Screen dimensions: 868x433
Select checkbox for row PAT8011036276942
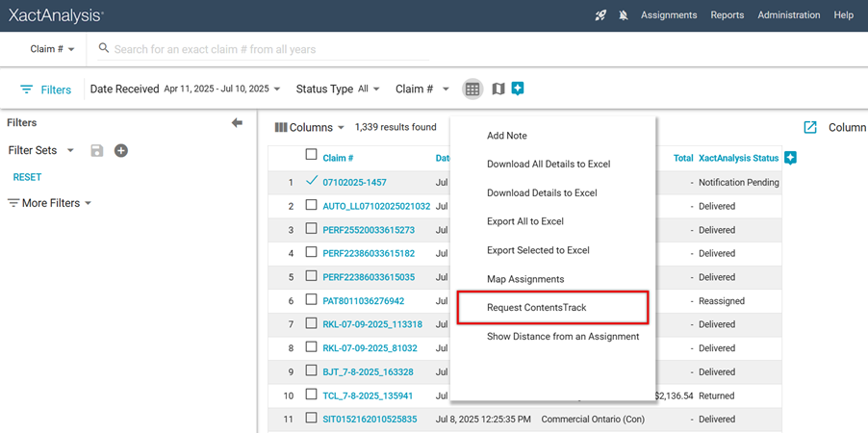click(x=311, y=300)
